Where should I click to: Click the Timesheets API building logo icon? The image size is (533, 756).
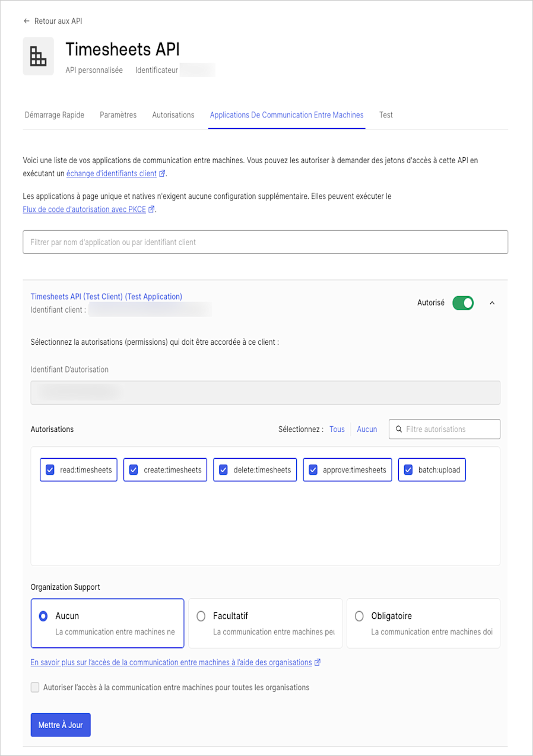pyautogui.click(x=38, y=56)
